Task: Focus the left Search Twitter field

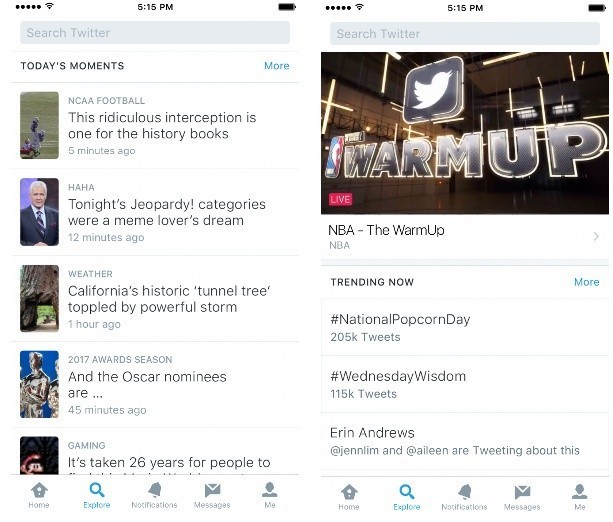Action: (x=155, y=33)
